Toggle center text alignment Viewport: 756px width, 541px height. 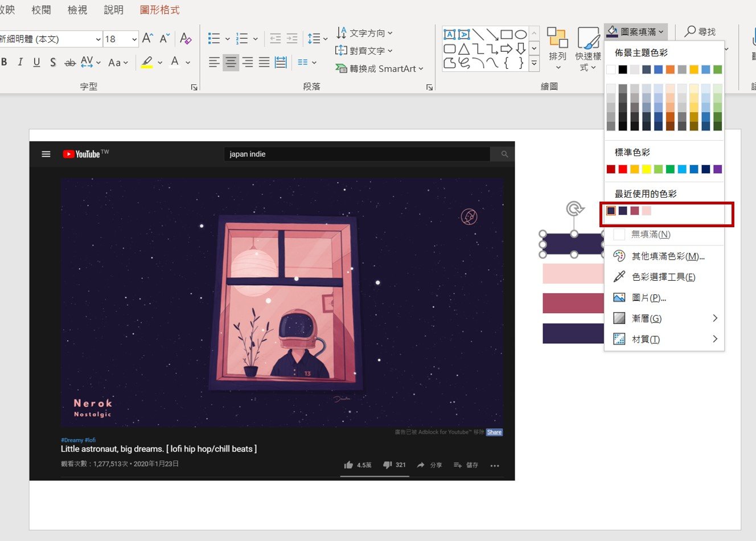click(231, 62)
